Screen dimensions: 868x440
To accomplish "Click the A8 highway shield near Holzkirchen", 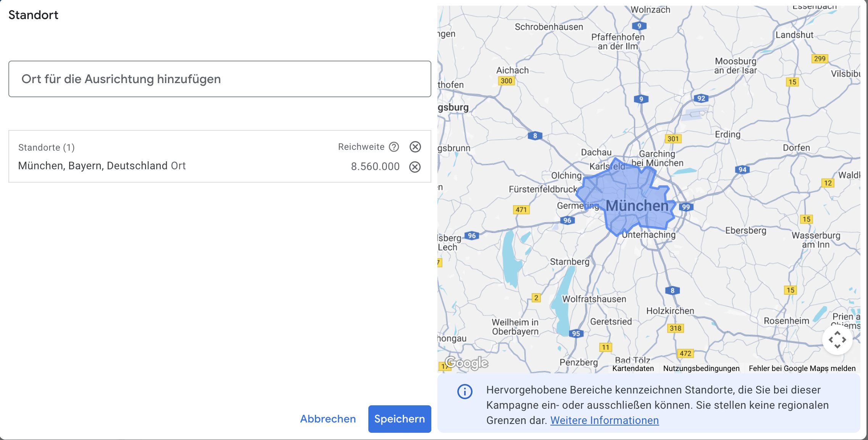I will point(672,291).
